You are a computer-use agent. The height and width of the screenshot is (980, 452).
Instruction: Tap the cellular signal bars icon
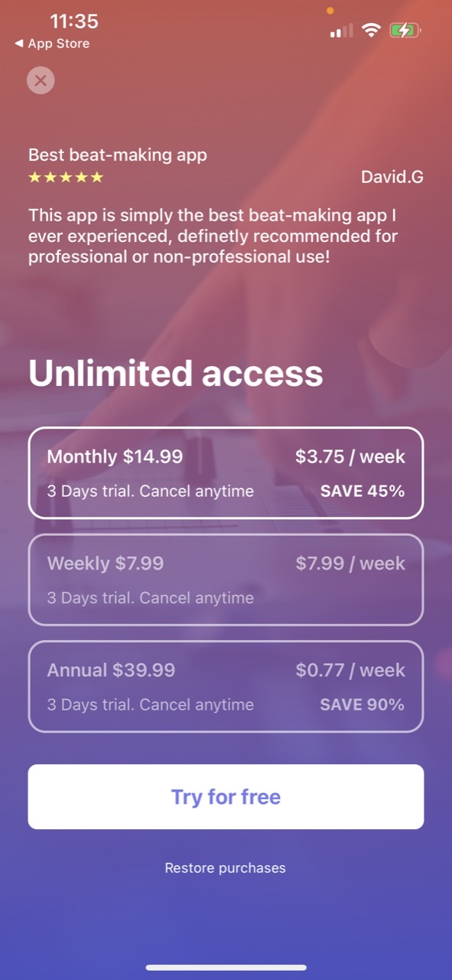tap(341, 31)
